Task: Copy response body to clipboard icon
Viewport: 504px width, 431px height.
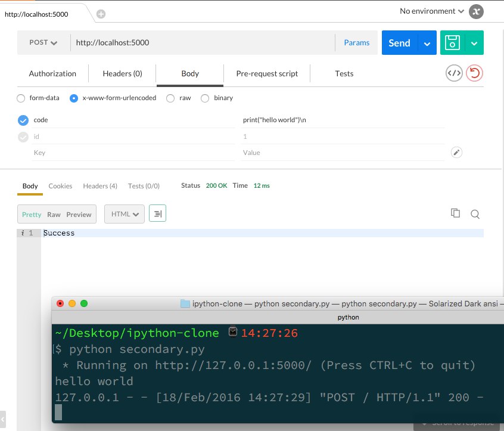Action: click(x=456, y=213)
